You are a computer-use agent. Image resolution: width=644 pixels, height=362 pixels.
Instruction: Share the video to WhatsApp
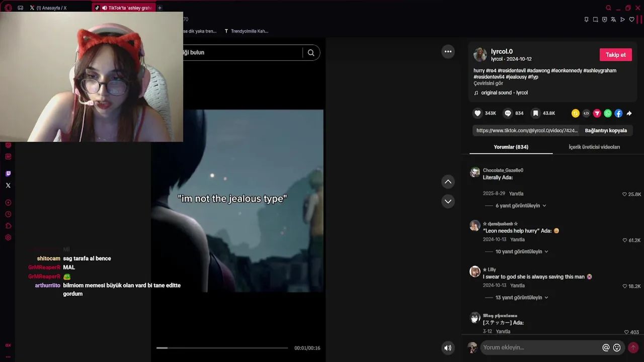[x=608, y=113]
